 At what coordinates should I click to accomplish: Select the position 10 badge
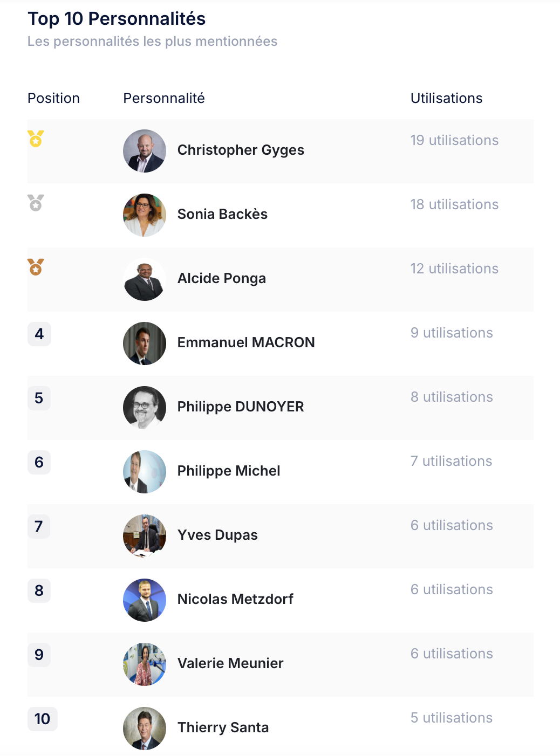[x=43, y=719]
